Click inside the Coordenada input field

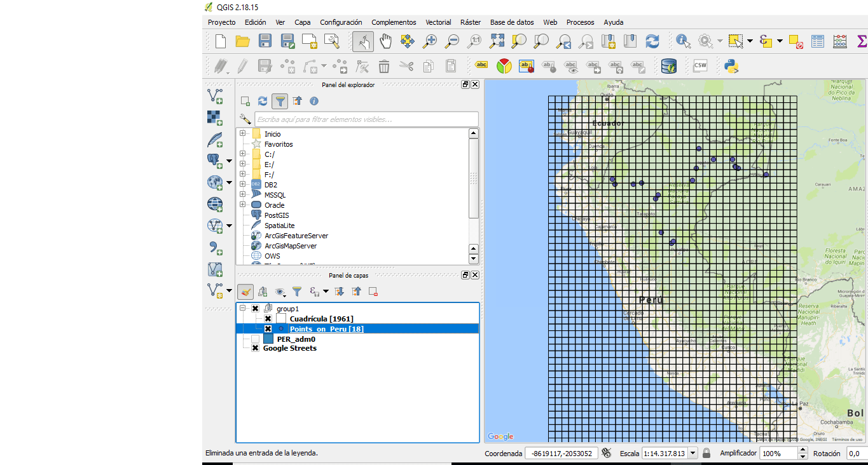(x=561, y=453)
